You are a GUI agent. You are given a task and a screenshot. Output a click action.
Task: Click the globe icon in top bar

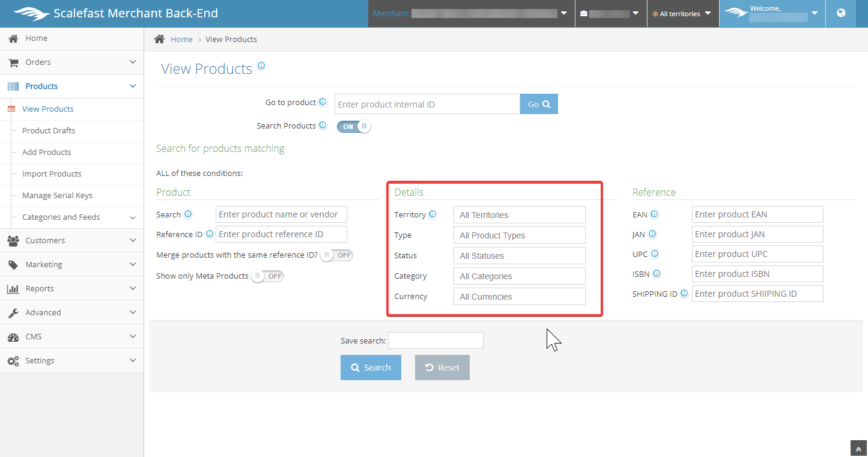click(841, 13)
